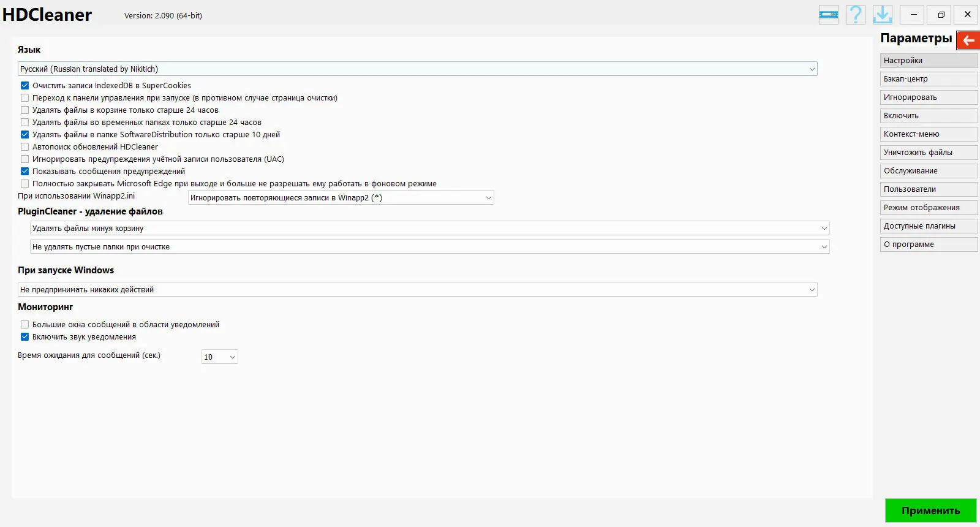The image size is (980, 527).
Task: Restore down the HDCleaner window
Action: (940, 14)
